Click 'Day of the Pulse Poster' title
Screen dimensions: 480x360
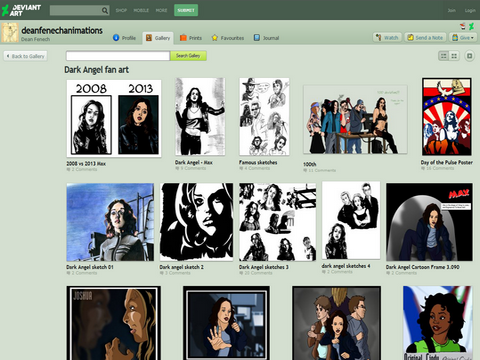pos(447,162)
